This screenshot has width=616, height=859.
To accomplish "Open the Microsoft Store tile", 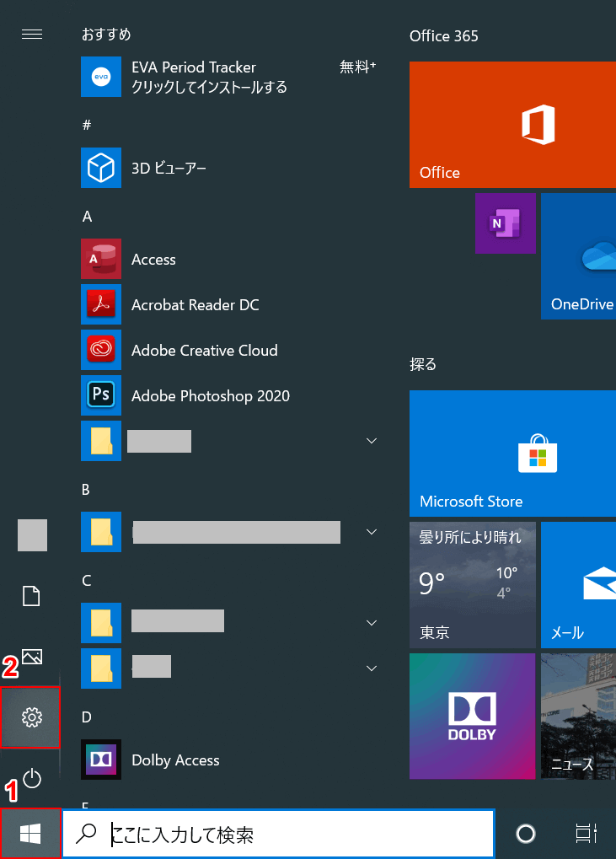I will [512, 453].
